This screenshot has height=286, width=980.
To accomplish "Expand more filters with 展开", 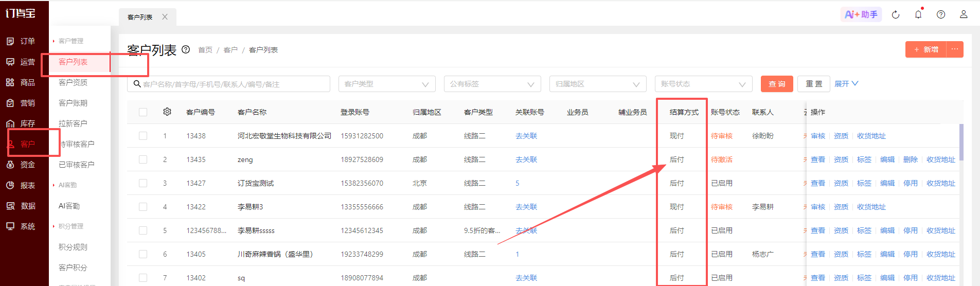I will tap(846, 84).
